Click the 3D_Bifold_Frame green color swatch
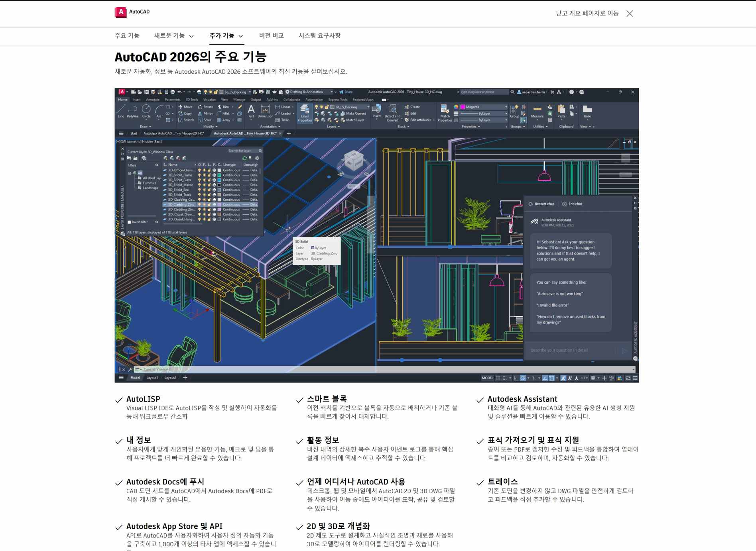The image size is (756, 551). coord(219,175)
